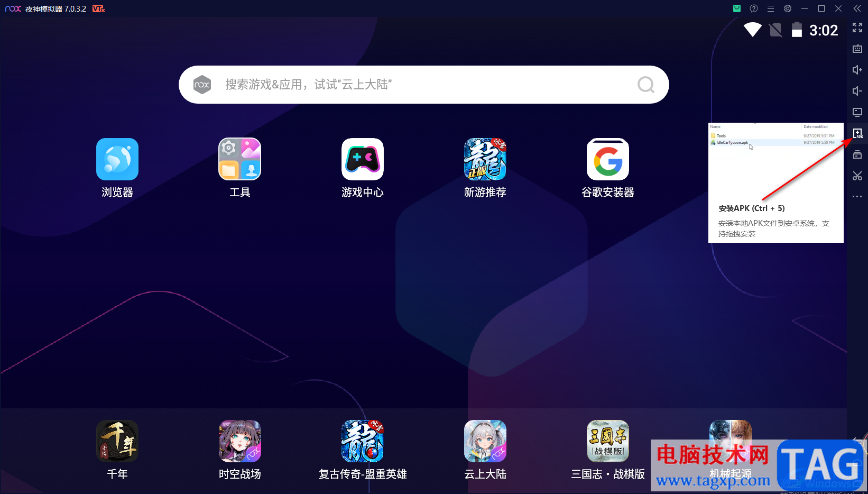
Task: Launch the 时空战场 game
Action: (x=240, y=441)
